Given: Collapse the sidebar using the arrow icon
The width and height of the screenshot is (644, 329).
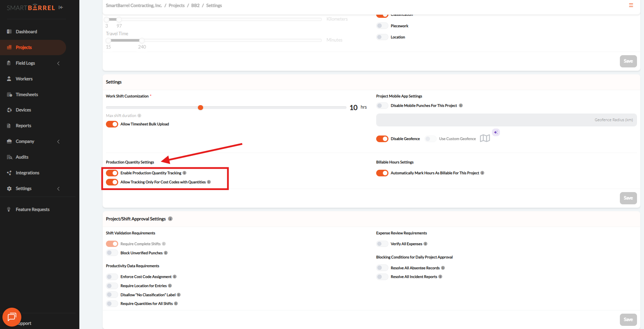Looking at the screenshot, I should point(61,7).
